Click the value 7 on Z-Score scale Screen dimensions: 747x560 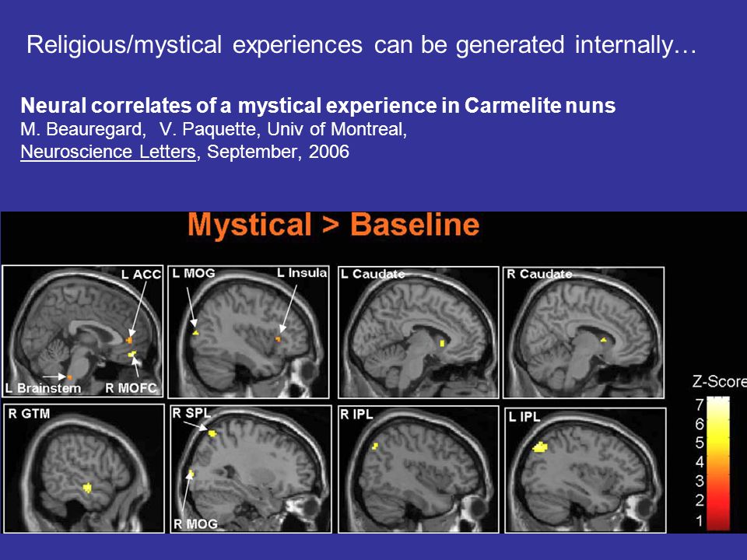699,404
